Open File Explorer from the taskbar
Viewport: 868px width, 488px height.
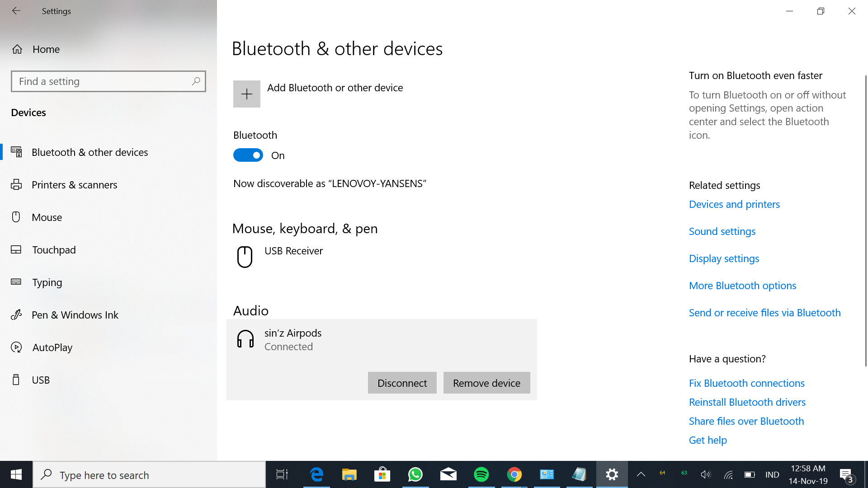coord(349,474)
